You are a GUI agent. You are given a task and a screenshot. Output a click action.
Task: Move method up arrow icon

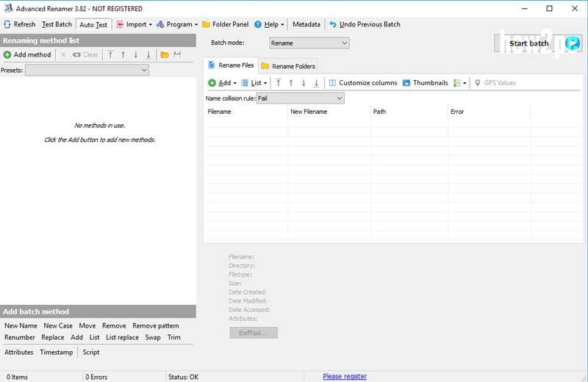[123, 55]
